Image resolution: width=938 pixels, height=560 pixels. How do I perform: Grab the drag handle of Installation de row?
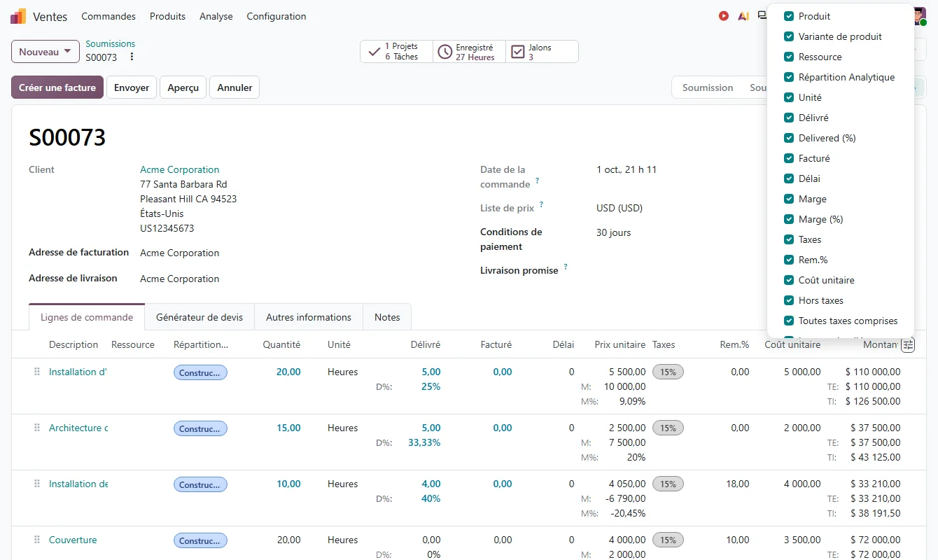click(x=37, y=484)
